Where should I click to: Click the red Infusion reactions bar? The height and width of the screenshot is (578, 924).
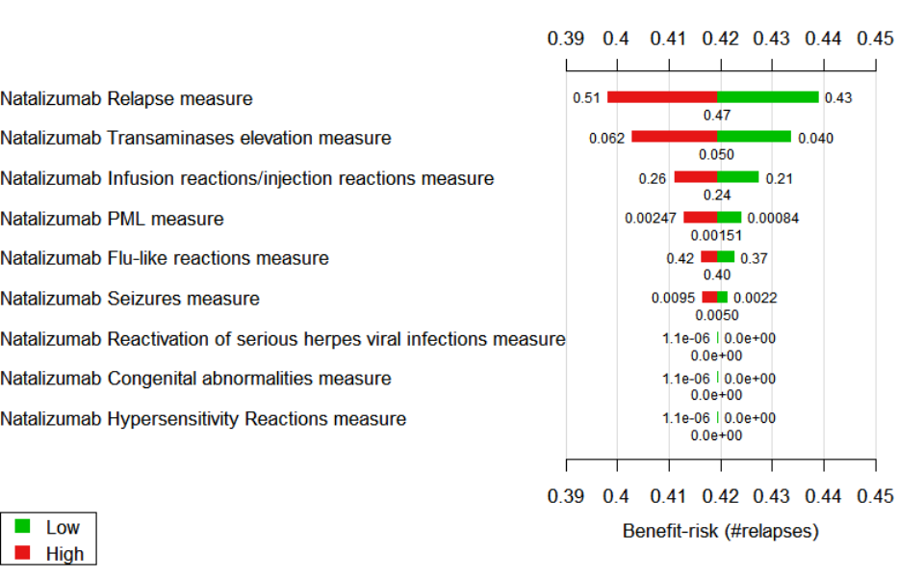tap(695, 177)
